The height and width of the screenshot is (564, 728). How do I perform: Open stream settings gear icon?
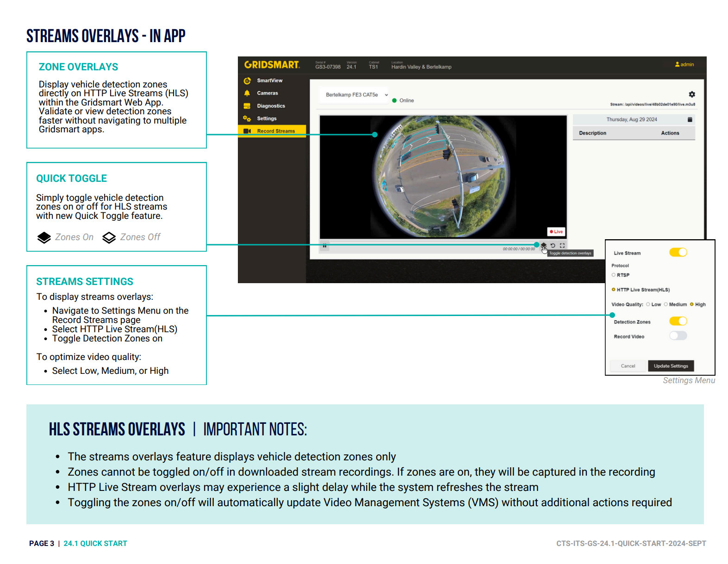coord(691,94)
